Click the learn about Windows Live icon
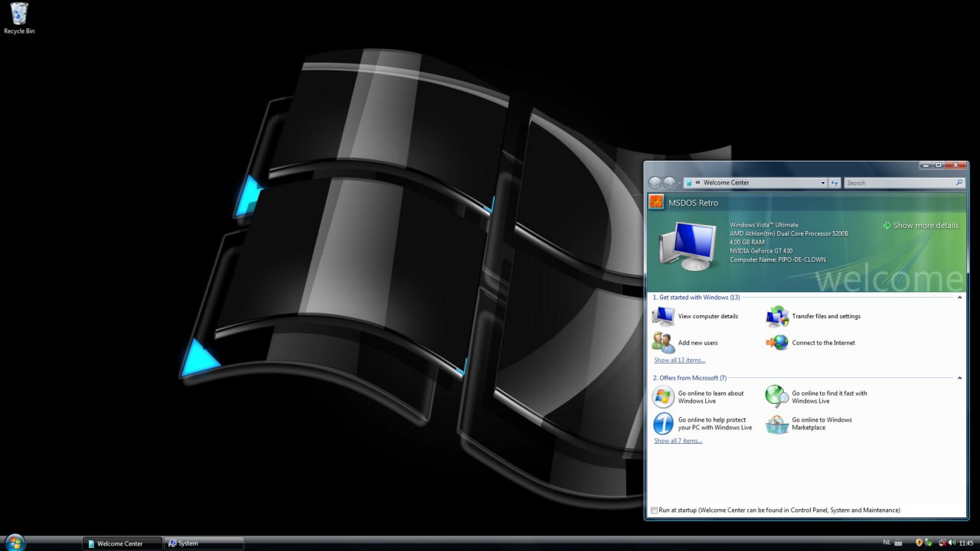The width and height of the screenshot is (980, 551). click(x=663, y=396)
